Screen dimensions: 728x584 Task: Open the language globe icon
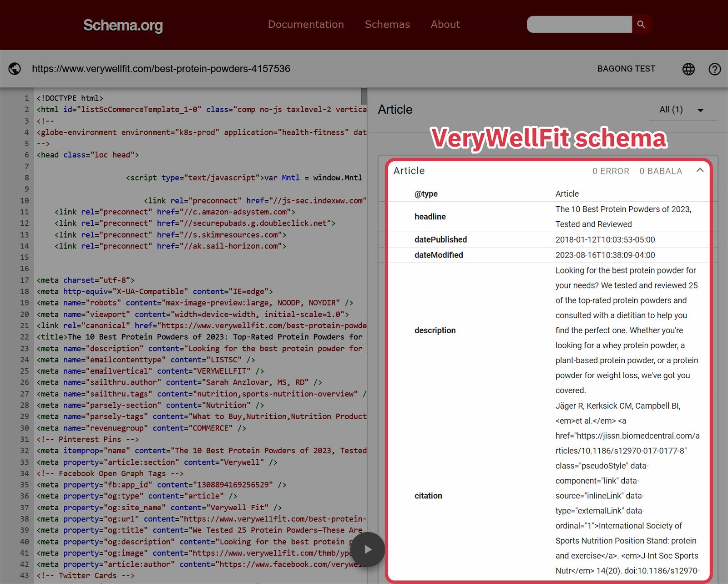pyautogui.click(x=688, y=69)
